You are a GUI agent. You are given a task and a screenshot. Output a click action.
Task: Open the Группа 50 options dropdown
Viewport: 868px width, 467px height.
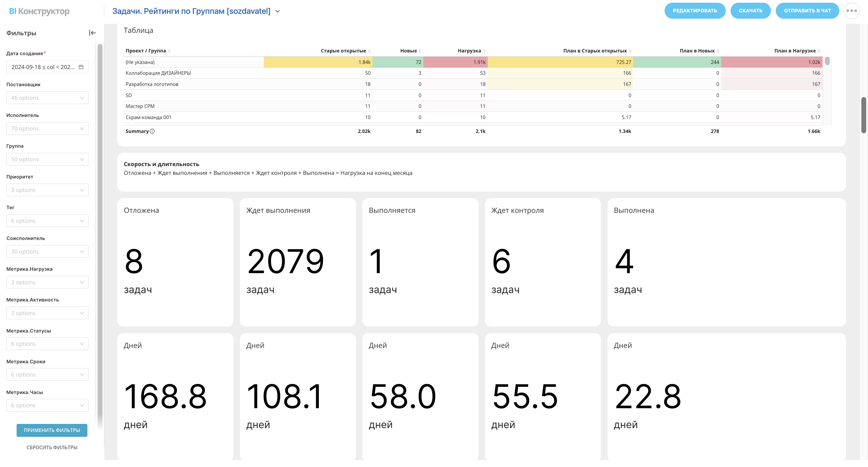47,159
